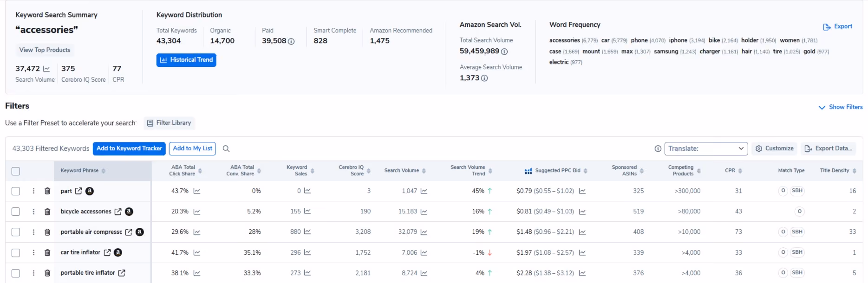Click Add to Keyword Tracker
This screenshot has width=868, height=283.
coord(129,148)
